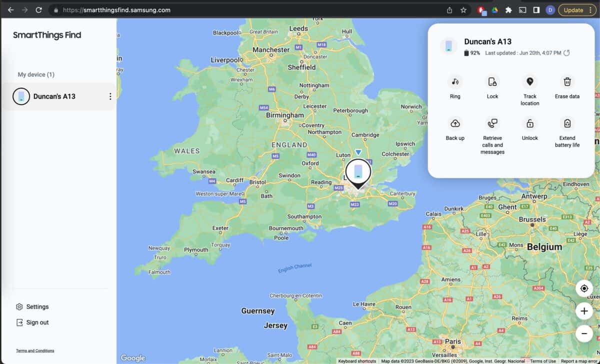
Task: Open the Chrome profile avatar D
Action: point(550,10)
